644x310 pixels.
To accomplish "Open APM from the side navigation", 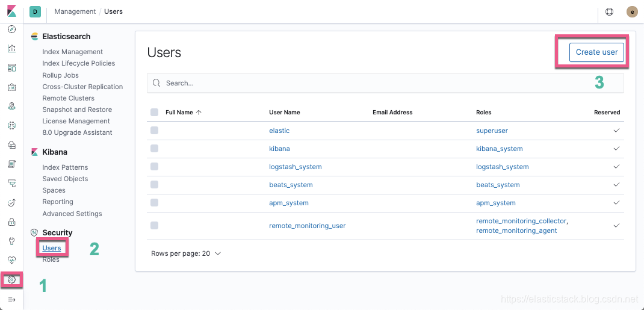I will click(12, 184).
